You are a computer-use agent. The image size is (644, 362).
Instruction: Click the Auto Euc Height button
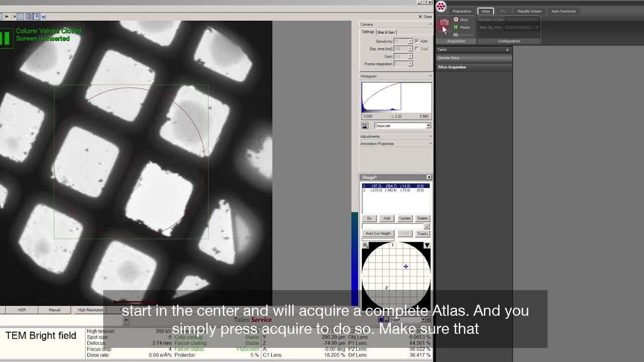[x=378, y=233]
